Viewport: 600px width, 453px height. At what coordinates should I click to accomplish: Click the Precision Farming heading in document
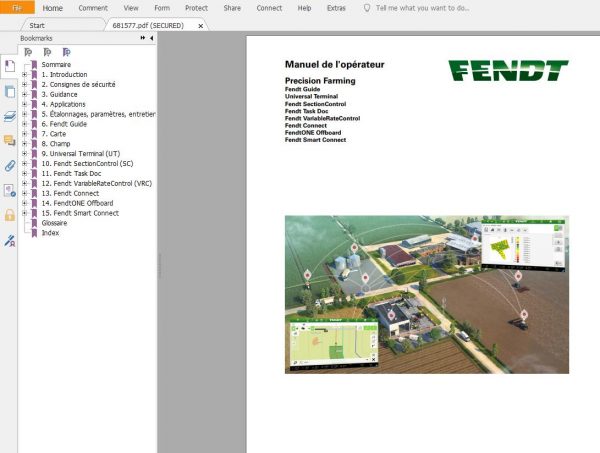[320, 81]
